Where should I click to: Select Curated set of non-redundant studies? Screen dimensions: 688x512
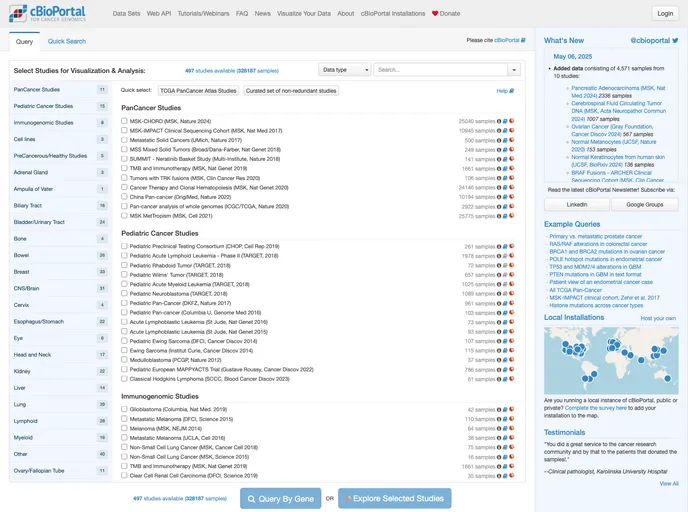pyautogui.click(x=291, y=91)
